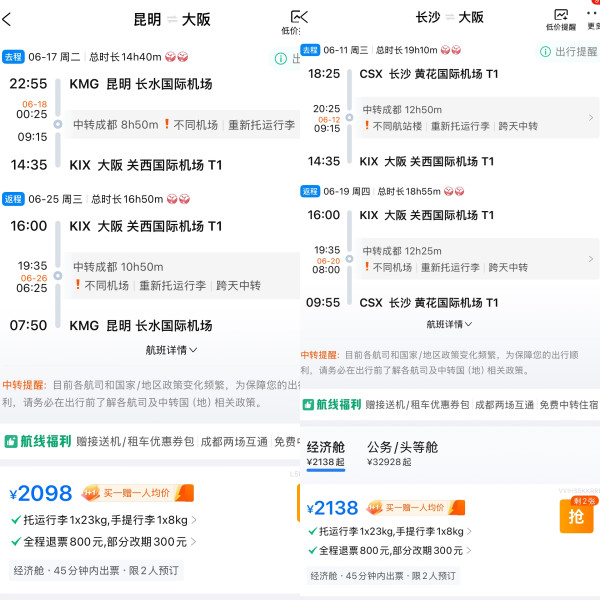Open refund policy under ¥2098 fare
Image resolution: width=600 pixels, height=600 pixels.
[104, 542]
